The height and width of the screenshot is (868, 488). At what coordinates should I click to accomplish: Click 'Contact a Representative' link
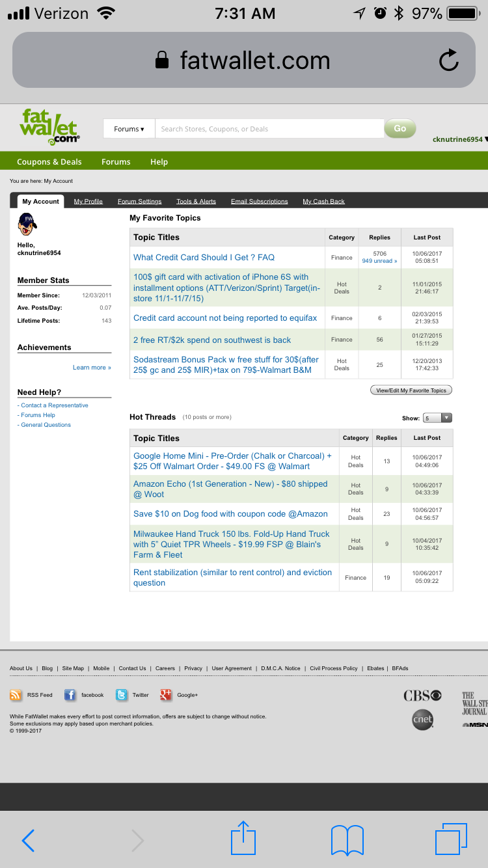54,405
